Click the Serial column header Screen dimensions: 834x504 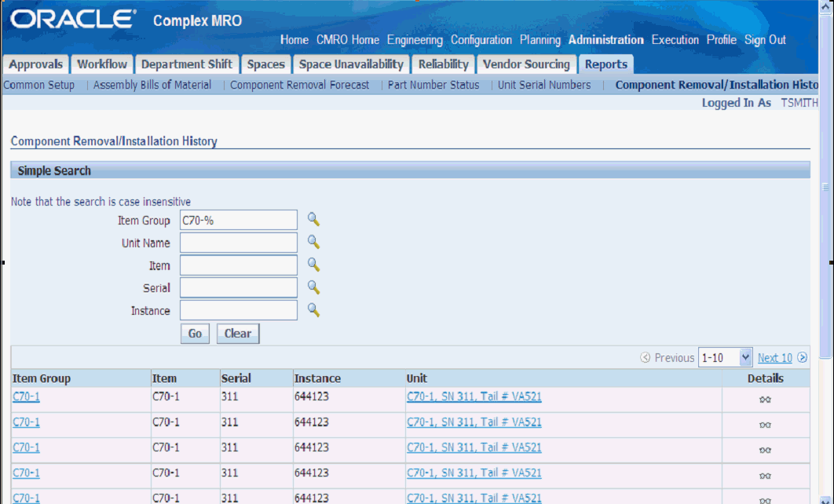(236, 378)
